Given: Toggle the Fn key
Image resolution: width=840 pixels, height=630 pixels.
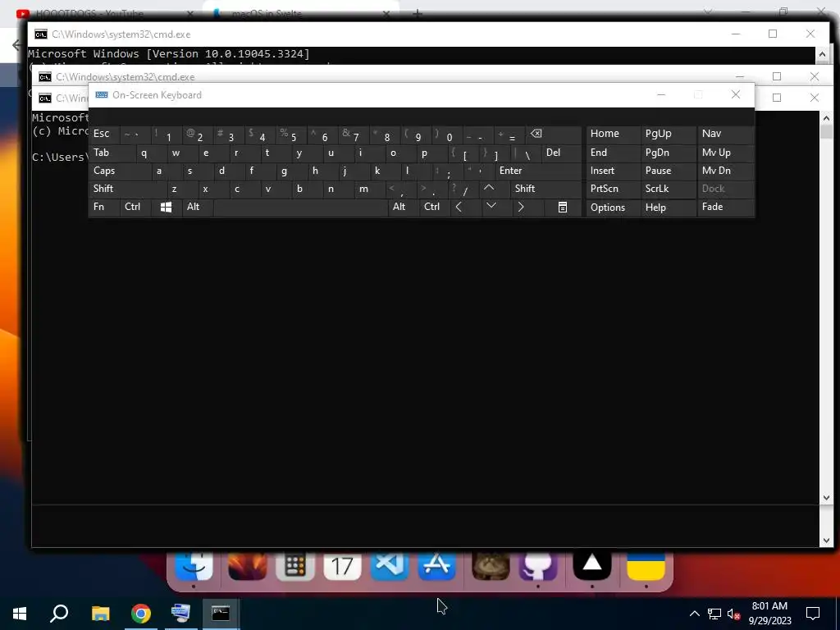Looking at the screenshot, I should [x=104, y=207].
